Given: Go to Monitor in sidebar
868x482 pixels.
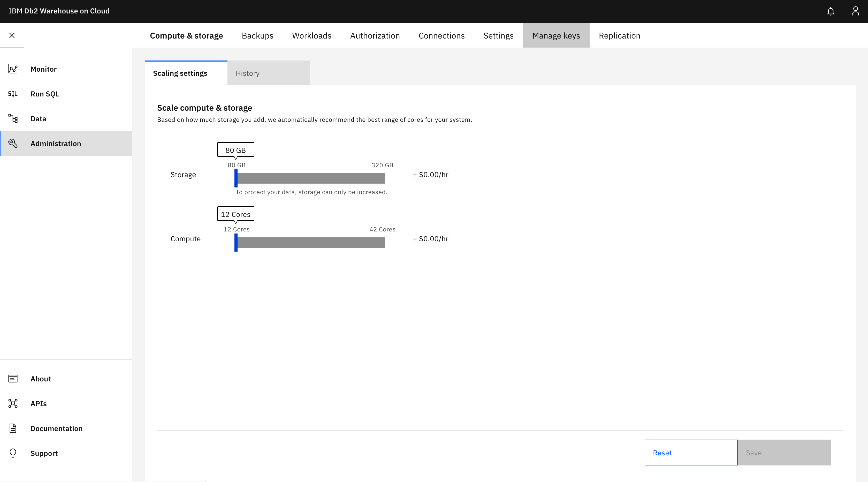Looking at the screenshot, I should pos(66,69).
